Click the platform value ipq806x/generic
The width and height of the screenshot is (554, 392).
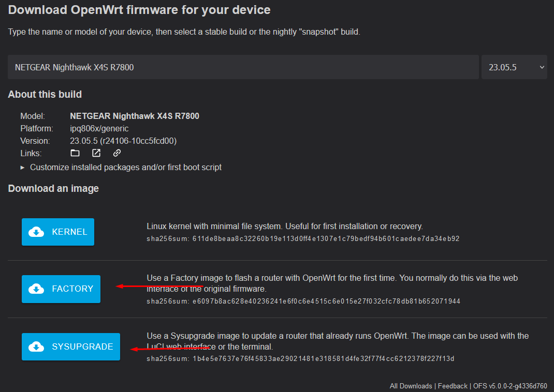pyautogui.click(x=99, y=128)
